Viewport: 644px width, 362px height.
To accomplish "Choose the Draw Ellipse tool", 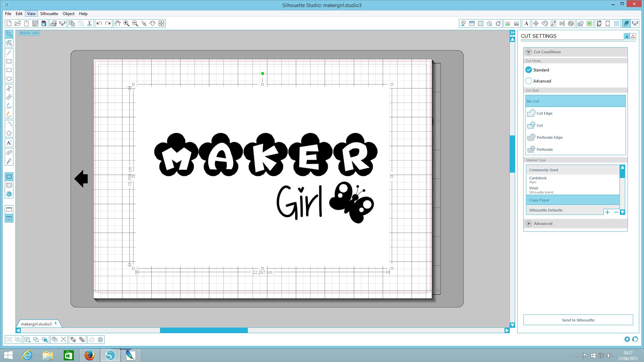I will point(9,79).
